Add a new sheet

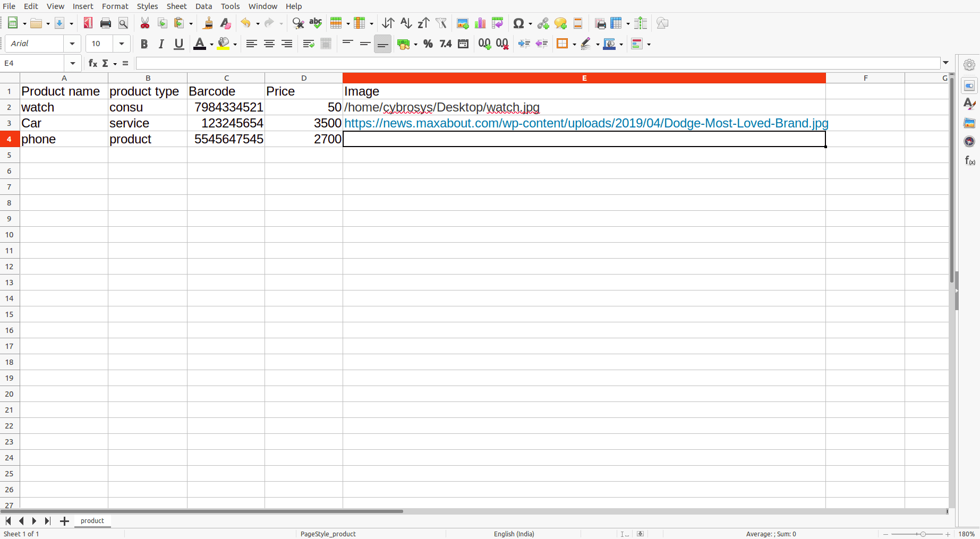coord(64,521)
